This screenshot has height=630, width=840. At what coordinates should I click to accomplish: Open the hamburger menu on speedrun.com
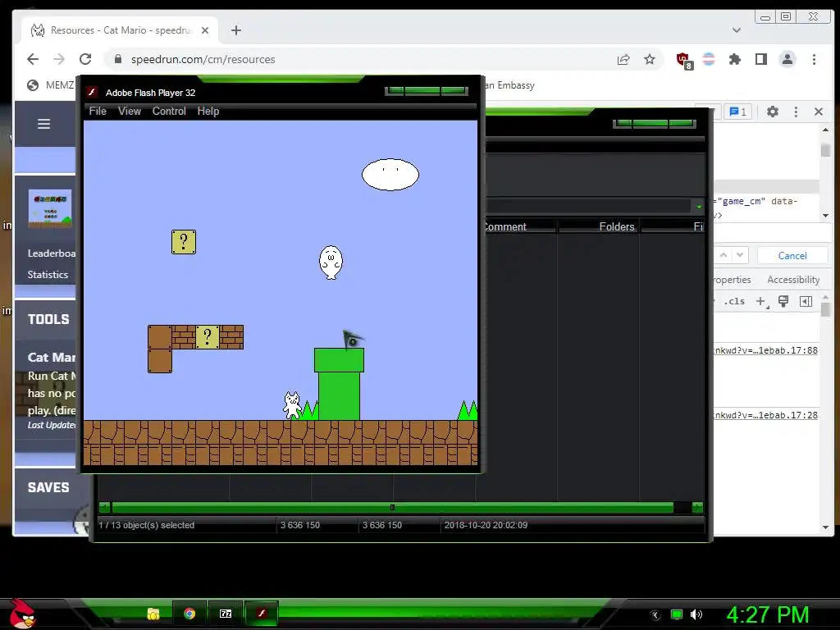44,124
